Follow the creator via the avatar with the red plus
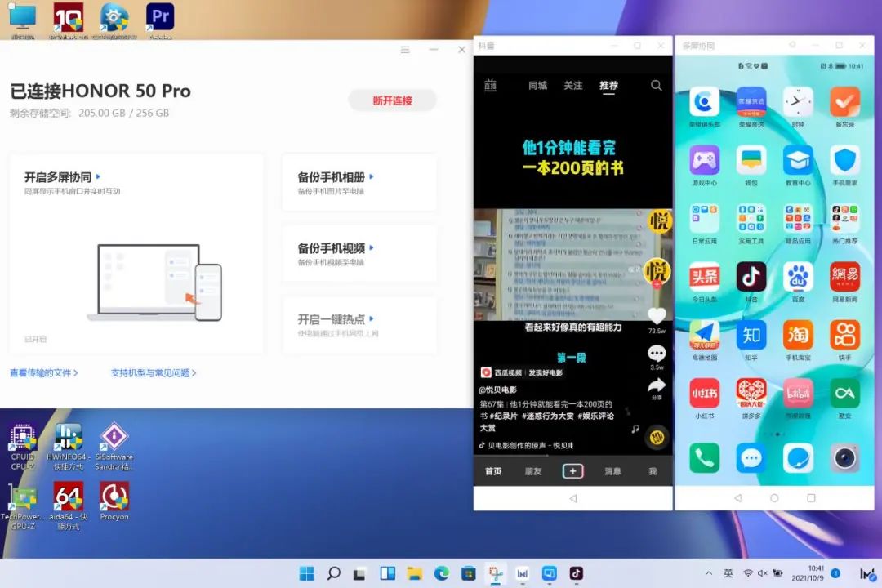 point(657,273)
